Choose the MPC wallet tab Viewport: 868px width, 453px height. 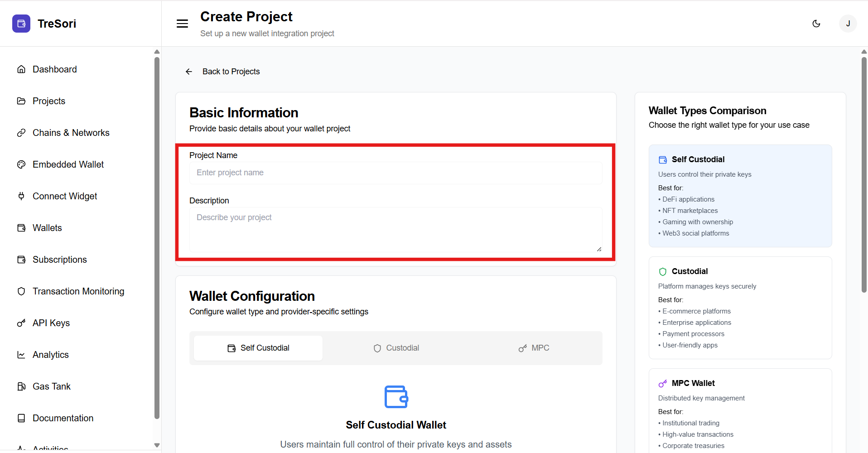pos(534,348)
